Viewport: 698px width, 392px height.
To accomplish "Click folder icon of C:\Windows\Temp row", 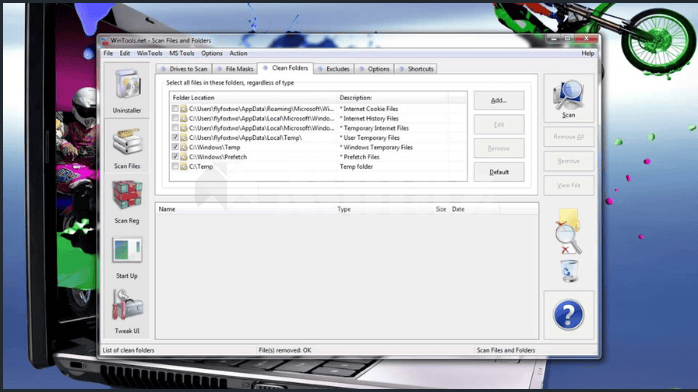I will [x=184, y=147].
